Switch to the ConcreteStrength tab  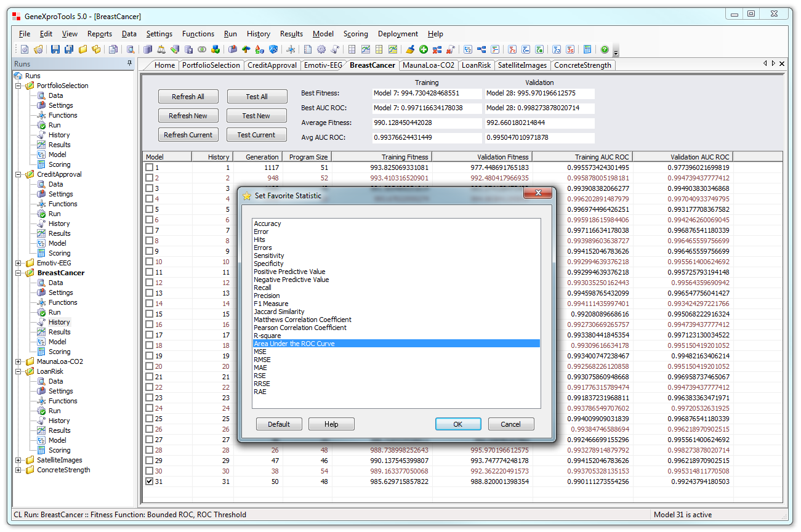[582, 65]
